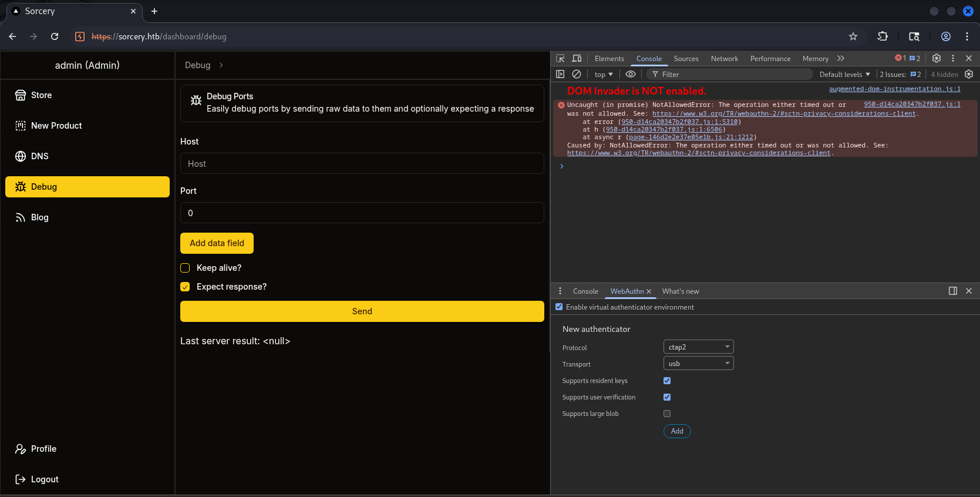Open DevTools settings gear icon

[x=937, y=58]
